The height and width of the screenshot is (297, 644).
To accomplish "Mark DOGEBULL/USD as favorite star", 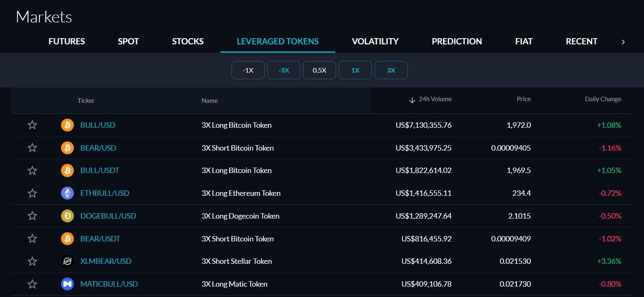I will [32, 216].
